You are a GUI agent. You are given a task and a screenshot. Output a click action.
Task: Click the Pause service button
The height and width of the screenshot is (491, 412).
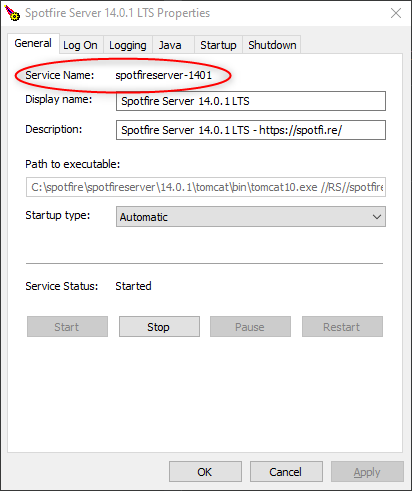point(250,327)
